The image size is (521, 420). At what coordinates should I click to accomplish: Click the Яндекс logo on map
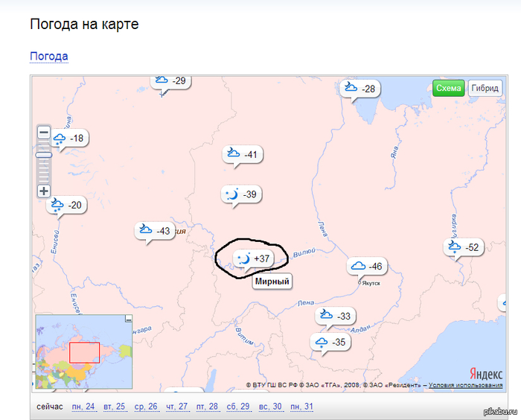click(486, 374)
